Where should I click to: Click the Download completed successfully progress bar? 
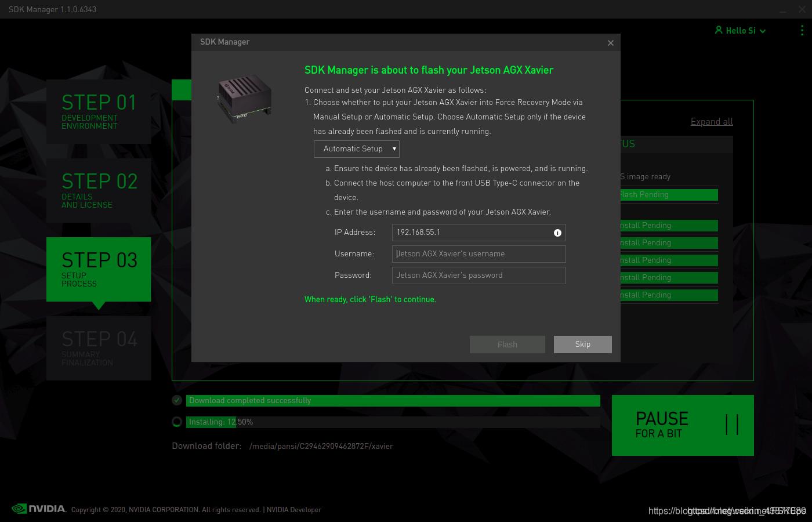coord(393,400)
